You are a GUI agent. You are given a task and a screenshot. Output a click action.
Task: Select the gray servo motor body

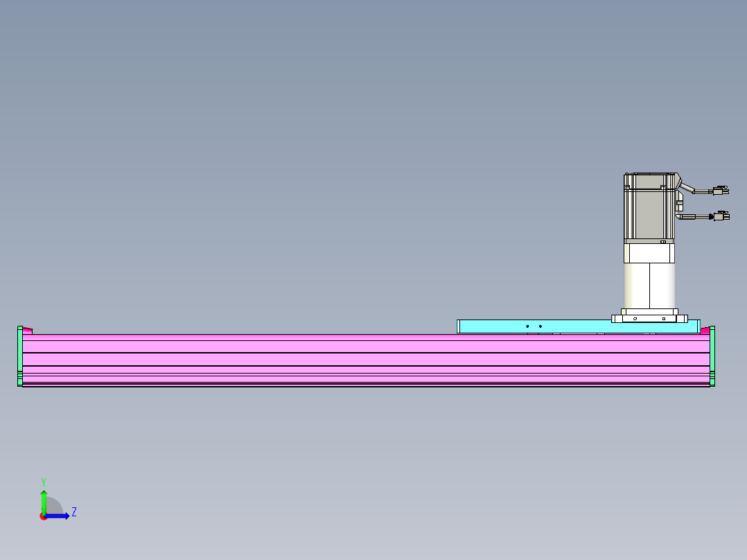pos(649,209)
